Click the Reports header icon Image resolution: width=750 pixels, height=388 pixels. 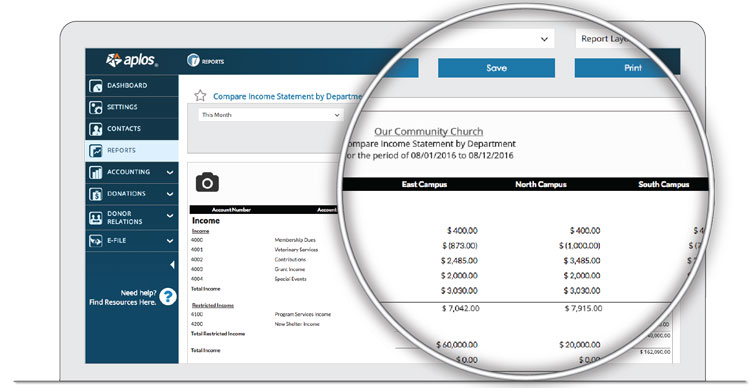coord(193,60)
